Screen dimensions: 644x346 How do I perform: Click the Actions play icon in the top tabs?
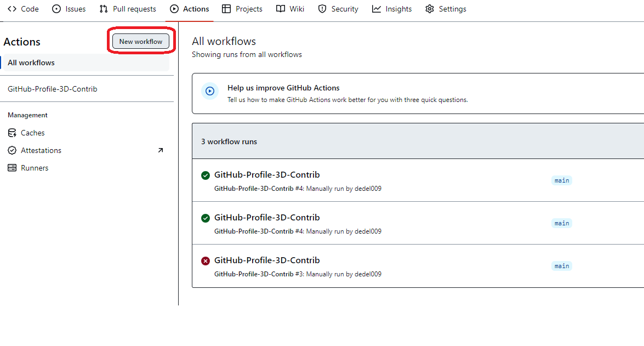click(x=174, y=9)
